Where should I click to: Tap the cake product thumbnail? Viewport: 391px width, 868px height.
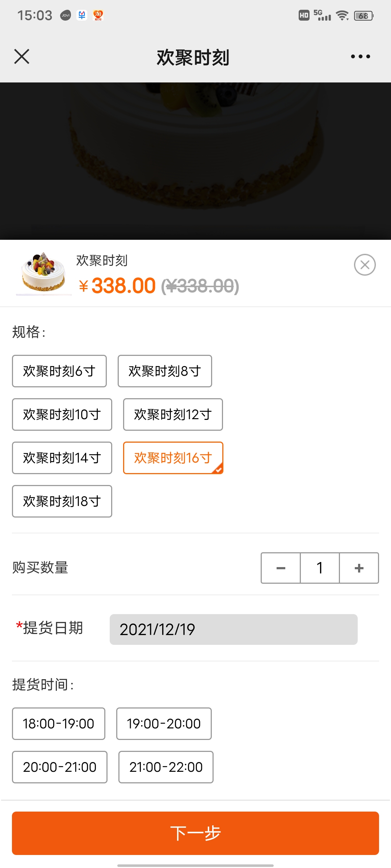pos(43,273)
